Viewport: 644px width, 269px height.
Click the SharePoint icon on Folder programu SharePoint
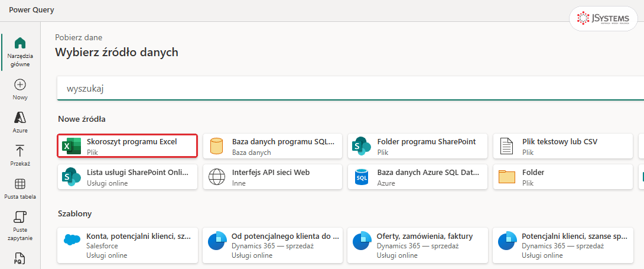362,147
